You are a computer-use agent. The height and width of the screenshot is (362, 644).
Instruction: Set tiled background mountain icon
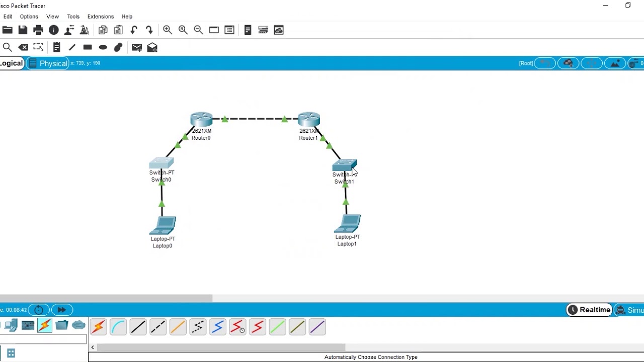pyautogui.click(x=615, y=63)
